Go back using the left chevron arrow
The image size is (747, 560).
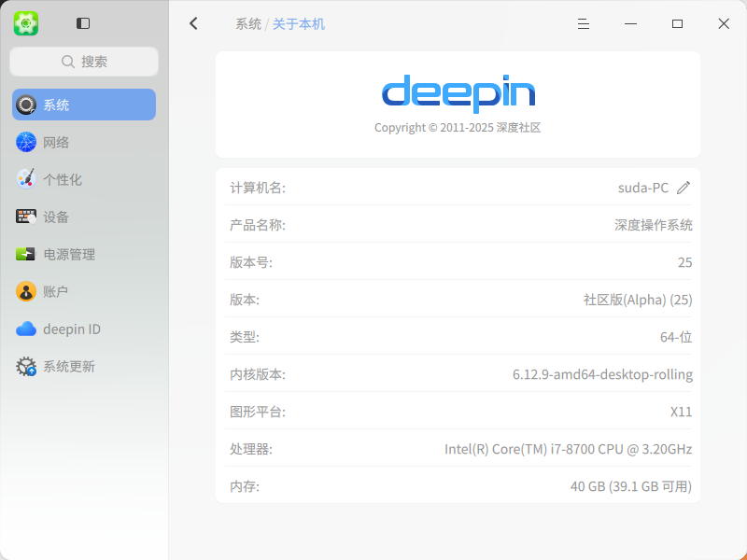[193, 23]
